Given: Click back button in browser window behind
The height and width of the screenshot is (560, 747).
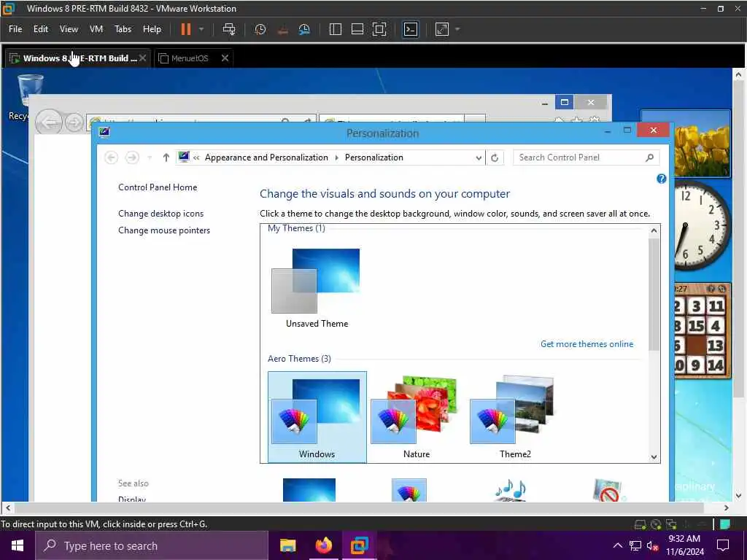Looking at the screenshot, I should pos(49,122).
